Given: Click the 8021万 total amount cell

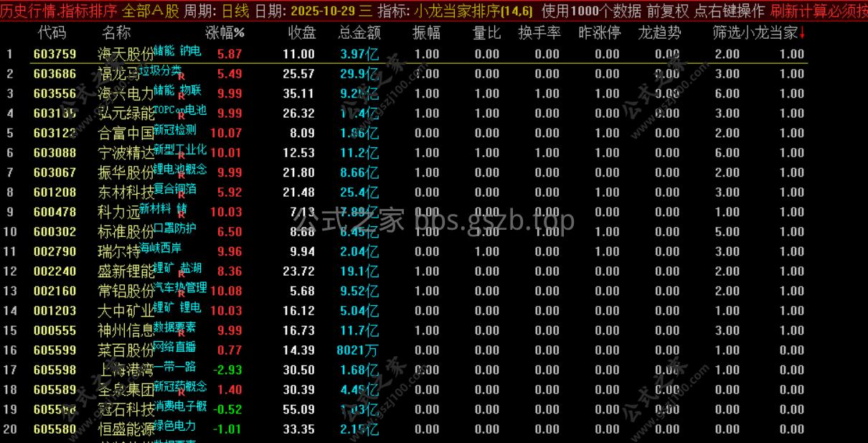Looking at the screenshot, I should [x=357, y=350].
